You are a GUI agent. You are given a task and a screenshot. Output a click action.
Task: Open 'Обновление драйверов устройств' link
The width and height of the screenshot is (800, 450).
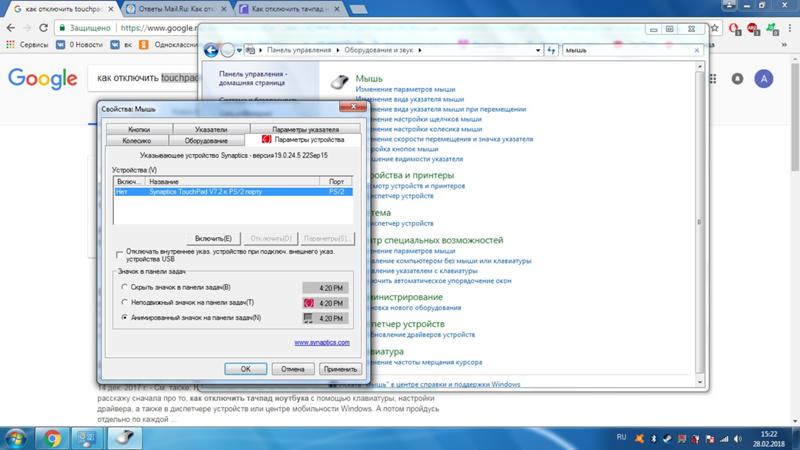[422, 335]
